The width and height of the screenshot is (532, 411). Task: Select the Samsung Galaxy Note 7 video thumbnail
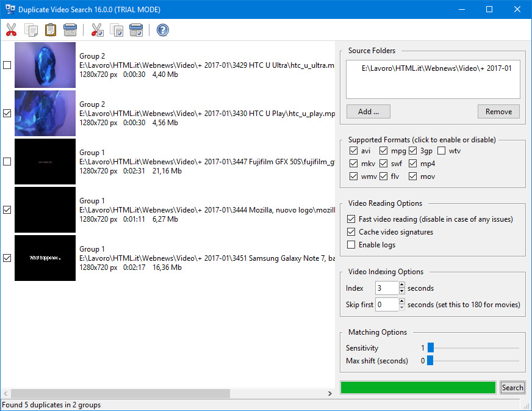[45, 258]
